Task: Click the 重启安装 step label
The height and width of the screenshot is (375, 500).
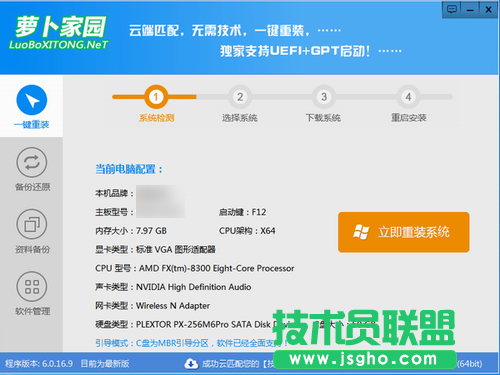Action: pyautogui.click(x=409, y=118)
